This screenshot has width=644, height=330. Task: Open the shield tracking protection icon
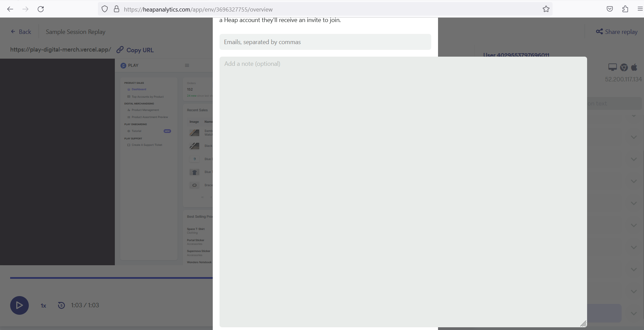point(105,9)
